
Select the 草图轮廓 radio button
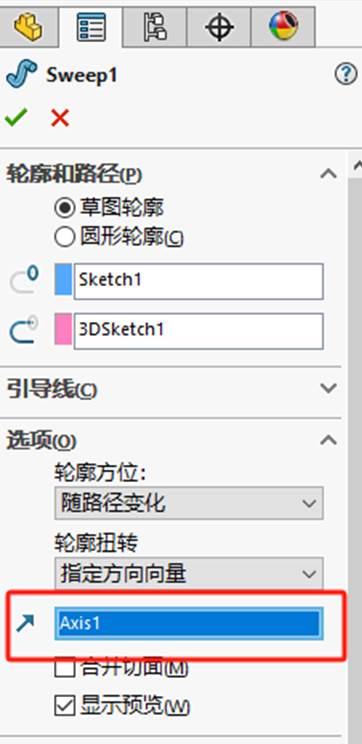point(64,208)
